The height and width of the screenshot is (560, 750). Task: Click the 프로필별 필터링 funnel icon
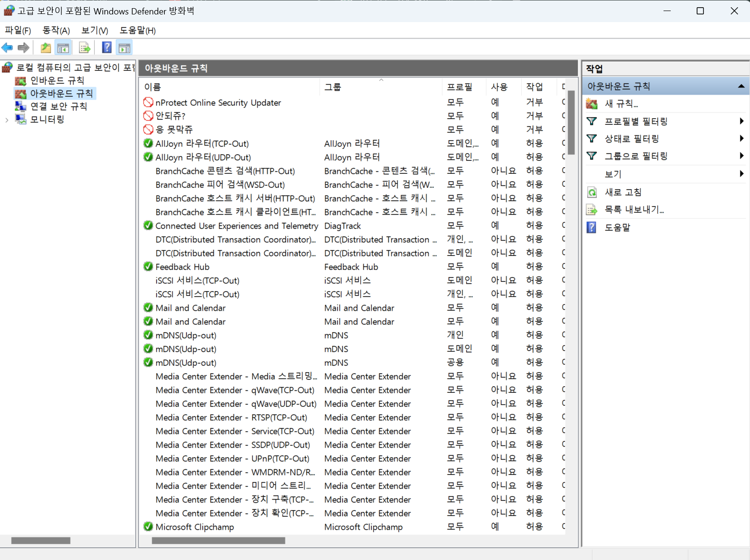pos(592,121)
